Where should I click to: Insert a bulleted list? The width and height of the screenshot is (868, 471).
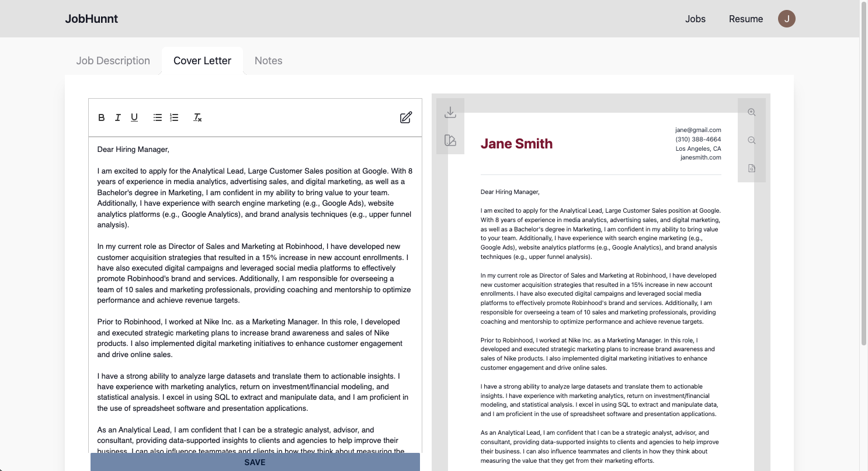pos(158,117)
